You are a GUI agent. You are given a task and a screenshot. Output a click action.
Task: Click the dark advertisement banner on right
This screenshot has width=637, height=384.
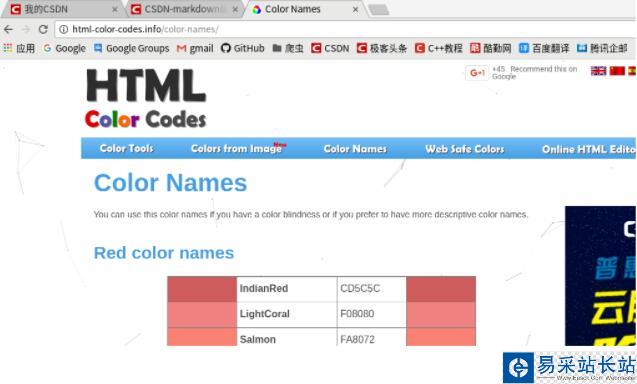click(x=601, y=276)
